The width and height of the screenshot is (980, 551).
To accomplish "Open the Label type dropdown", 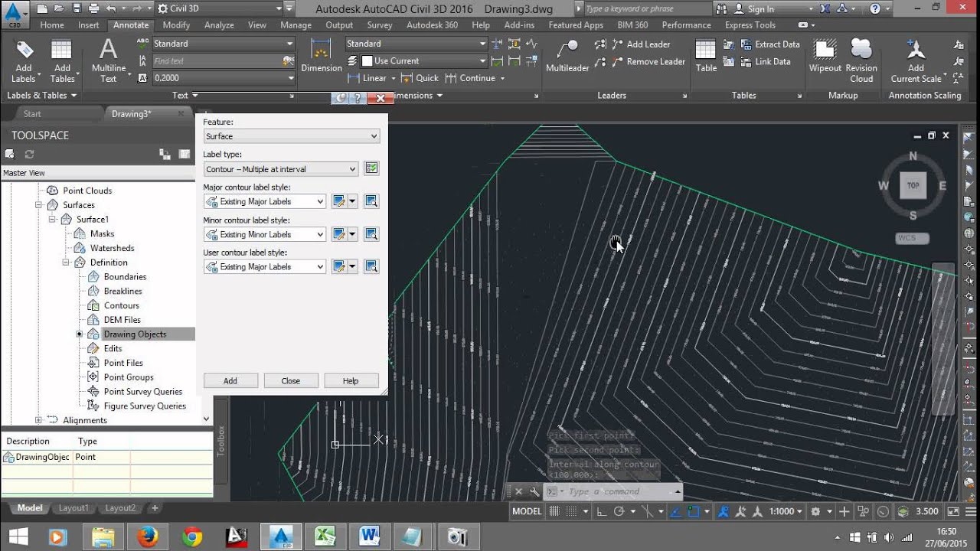I will coord(280,169).
